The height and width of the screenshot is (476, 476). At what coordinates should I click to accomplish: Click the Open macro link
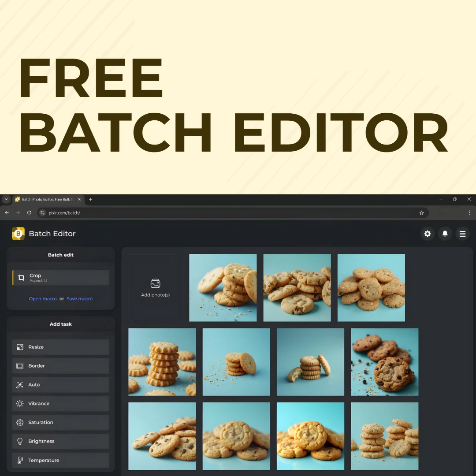[43, 299]
